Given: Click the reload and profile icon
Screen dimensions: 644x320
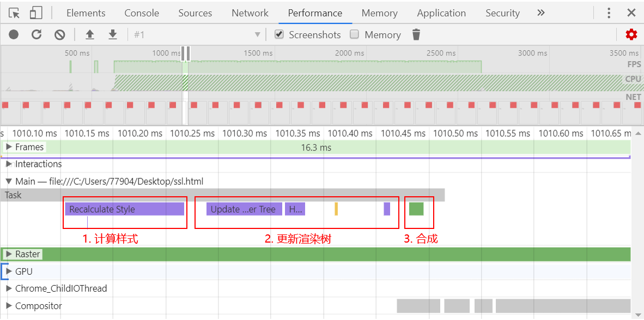Looking at the screenshot, I should 37,35.
